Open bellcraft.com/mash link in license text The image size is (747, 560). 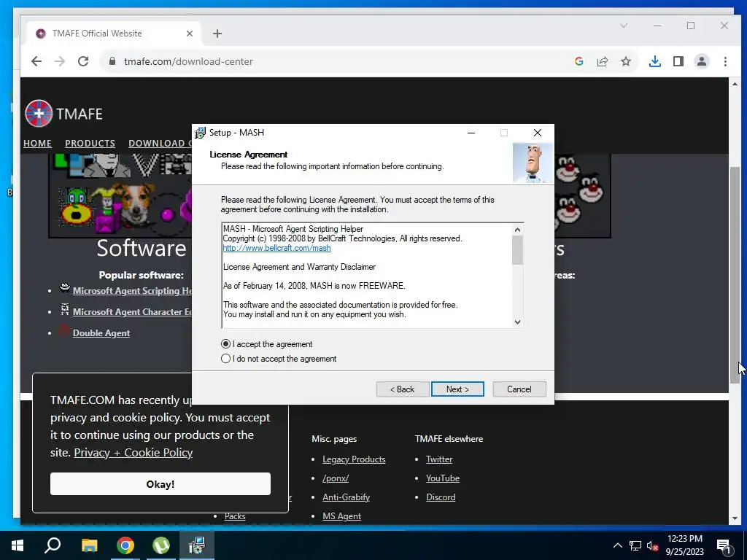tap(276, 248)
